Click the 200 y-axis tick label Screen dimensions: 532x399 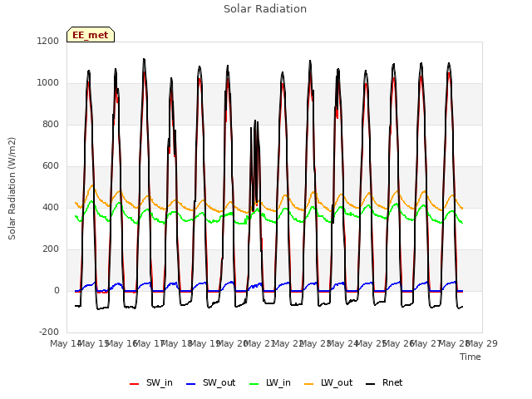point(51,249)
